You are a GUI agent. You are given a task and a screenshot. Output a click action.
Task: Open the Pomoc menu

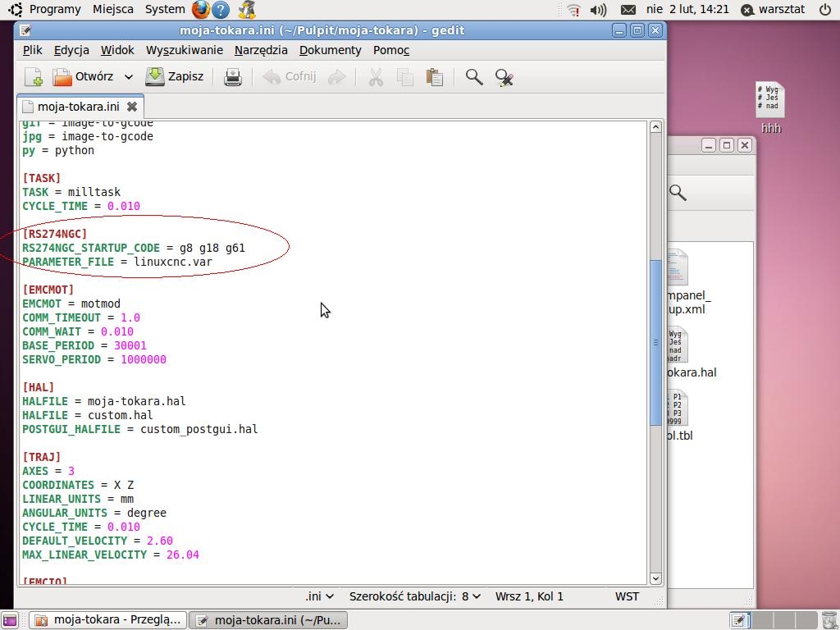pos(391,50)
